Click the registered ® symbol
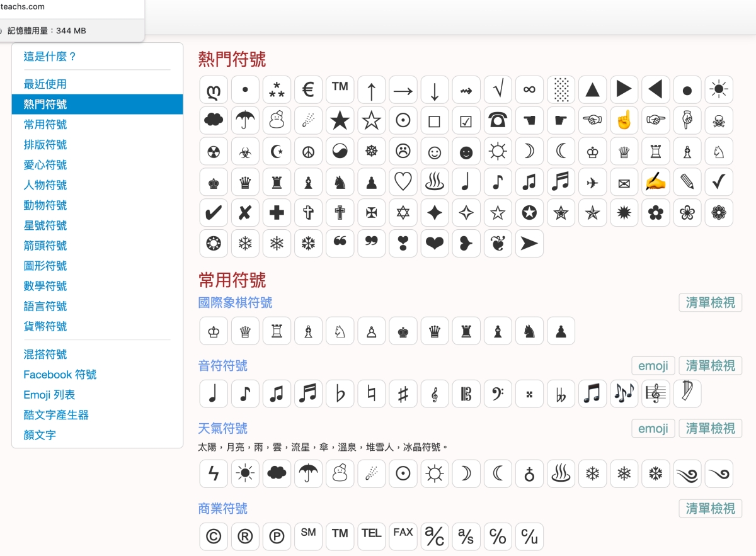756x556 pixels. pyautogui.click(x=245, y=536)
